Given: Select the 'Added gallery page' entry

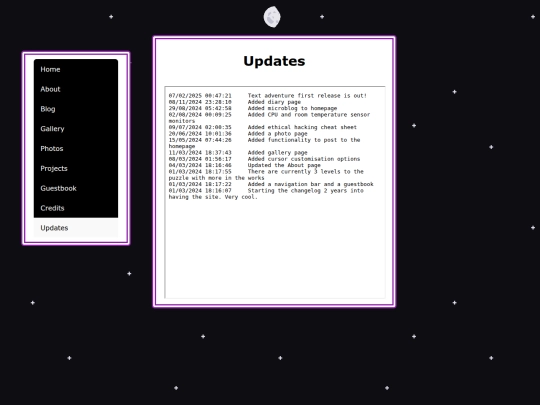Looking at the screenshot, I should (278, 153).
